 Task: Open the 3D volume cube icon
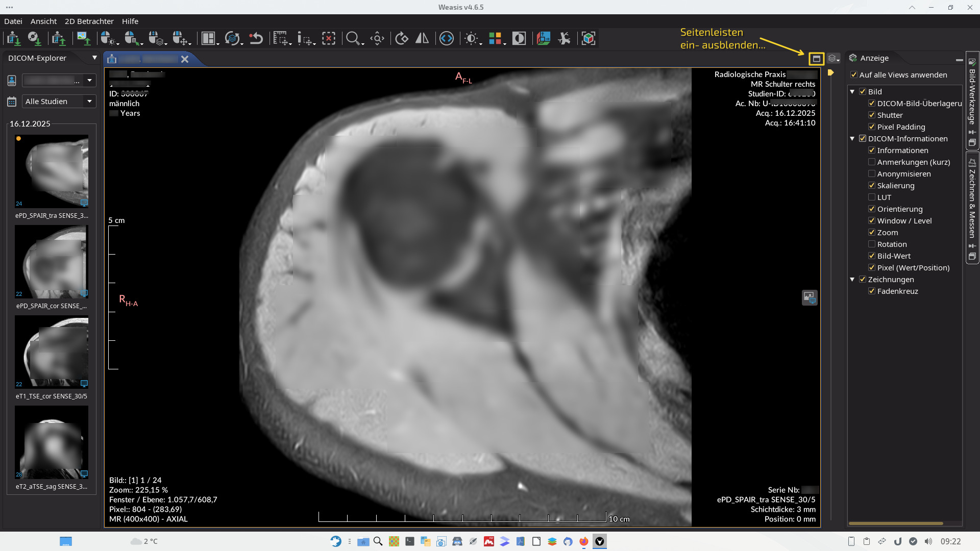[x=589, y=39]
